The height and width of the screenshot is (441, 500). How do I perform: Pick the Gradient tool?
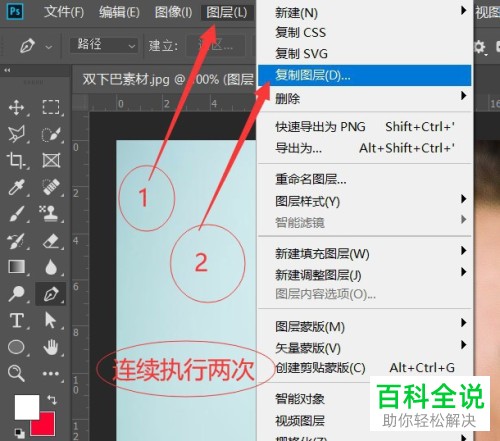pyautogui.click(x=17, y=267)
